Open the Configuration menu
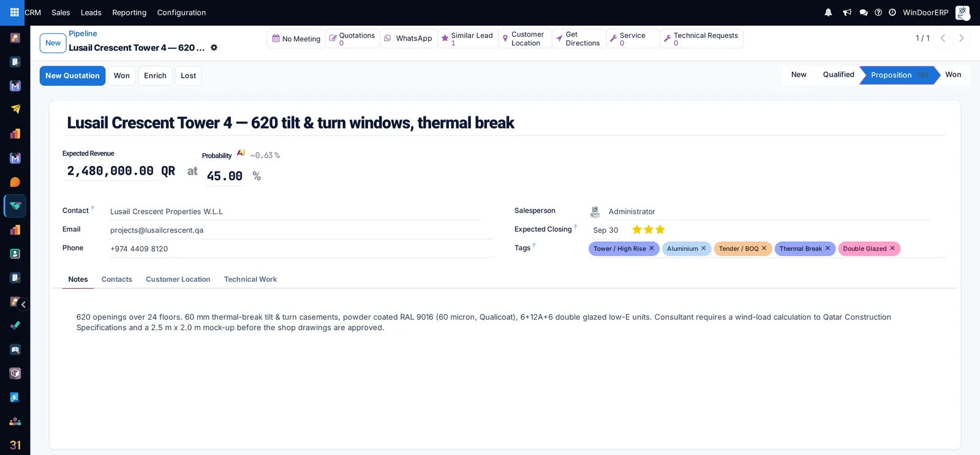 (x=181, y=12)
